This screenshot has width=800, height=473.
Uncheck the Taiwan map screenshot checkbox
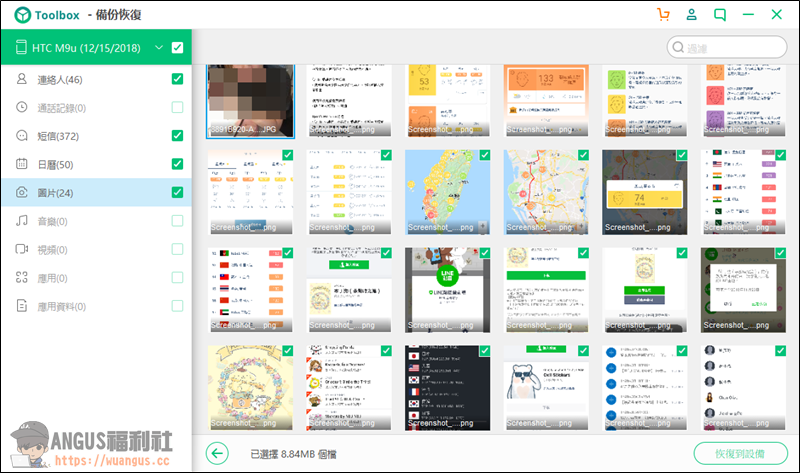pyautogui.click(x=485, y=155)
